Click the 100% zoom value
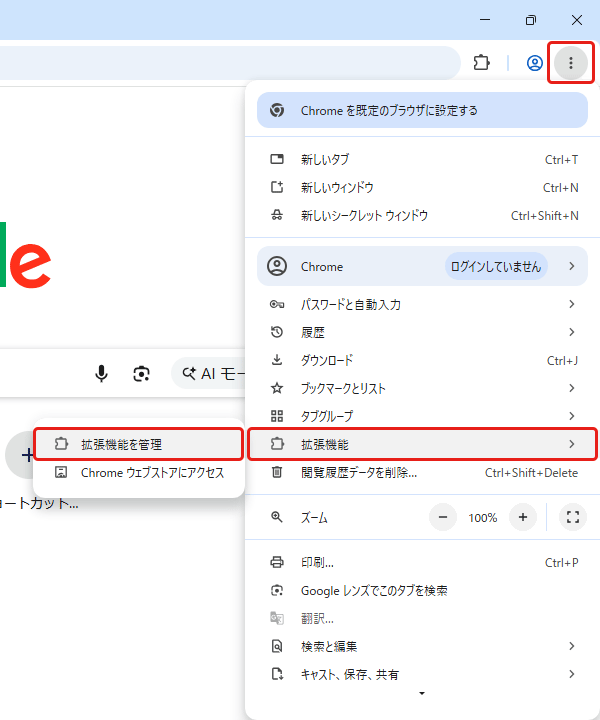Screen dimensions: 600x720 tap(482, 518)
